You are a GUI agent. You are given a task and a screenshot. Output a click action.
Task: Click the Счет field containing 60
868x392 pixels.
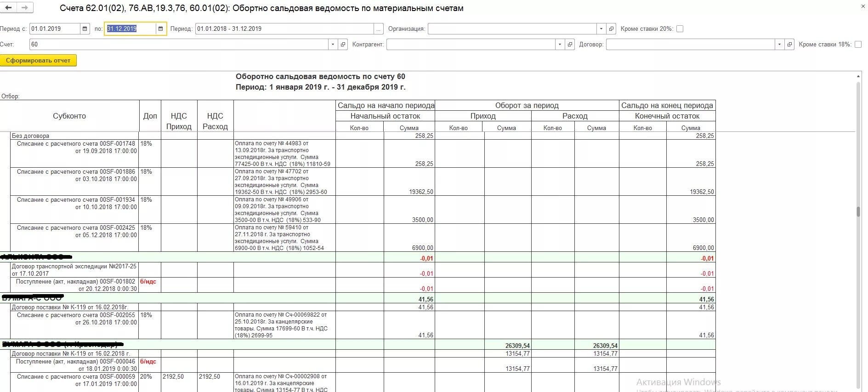click(179, 45)
